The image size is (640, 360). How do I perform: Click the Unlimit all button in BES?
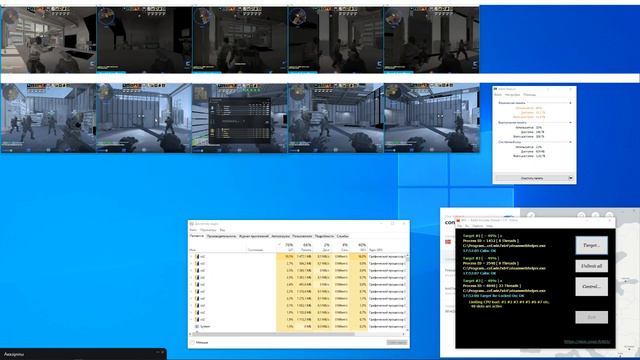(591, 266)
